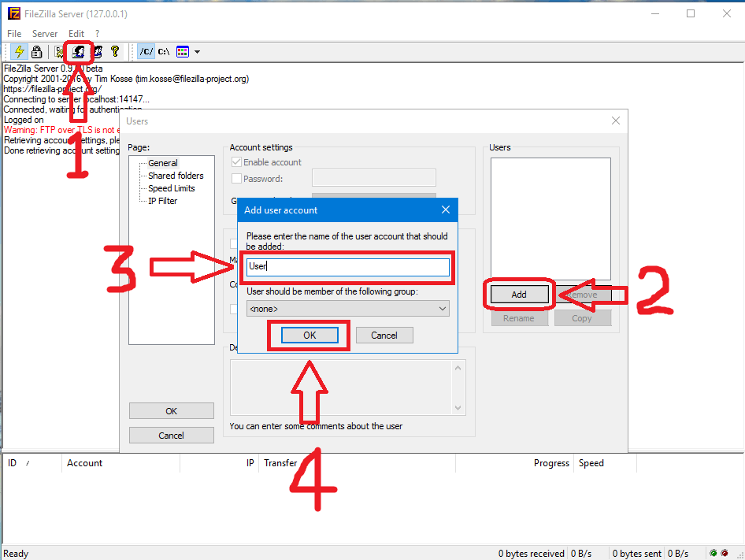
Task: Open the Groups management icon
Action: [x=96, y=51]
